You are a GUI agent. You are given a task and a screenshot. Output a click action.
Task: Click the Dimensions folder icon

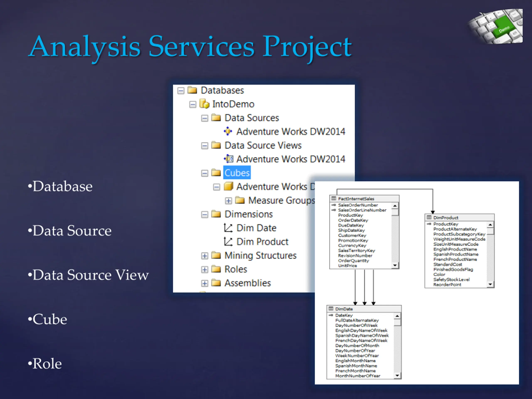[216, 214]
